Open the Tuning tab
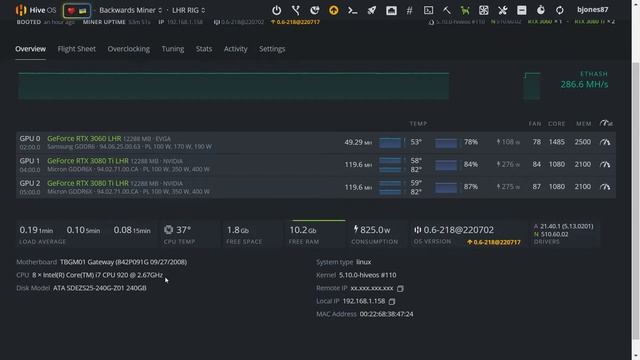 pos(173,49)
